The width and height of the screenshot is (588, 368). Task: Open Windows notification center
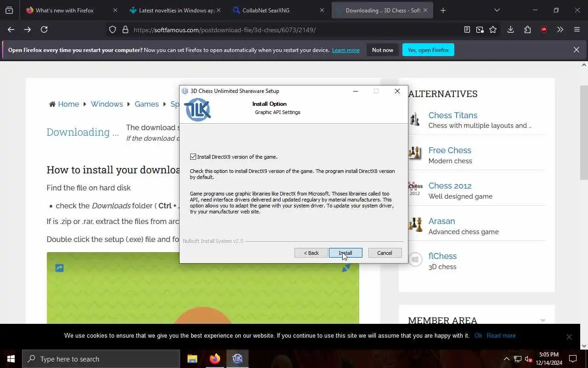pos(573,359)
